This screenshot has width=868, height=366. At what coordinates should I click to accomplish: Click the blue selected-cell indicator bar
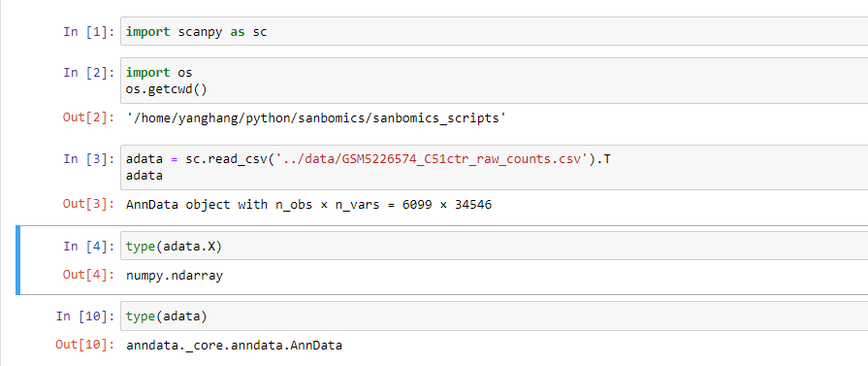point(18,260)
